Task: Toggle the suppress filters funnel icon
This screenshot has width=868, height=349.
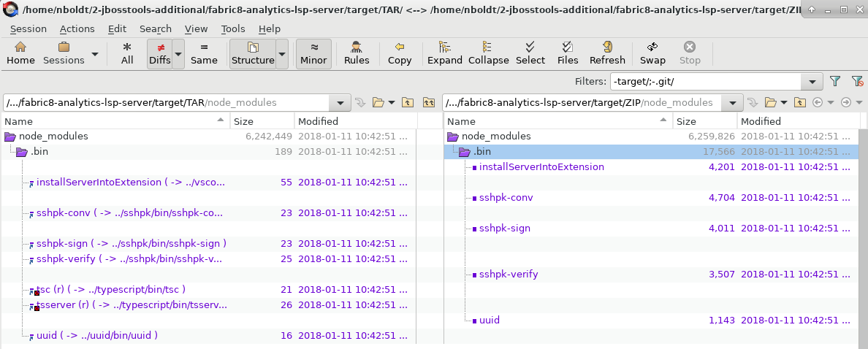Action: pyautogui.click(x=857, y=81)
